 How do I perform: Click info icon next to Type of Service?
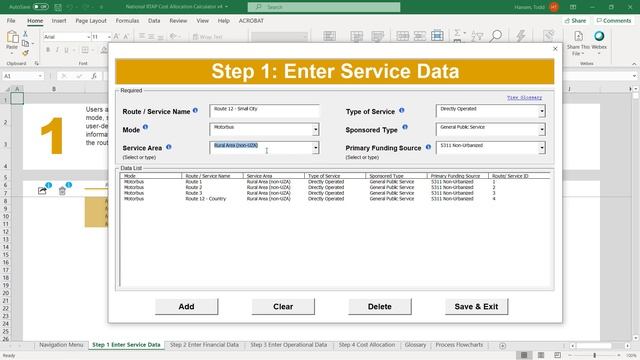click(402, 110)
